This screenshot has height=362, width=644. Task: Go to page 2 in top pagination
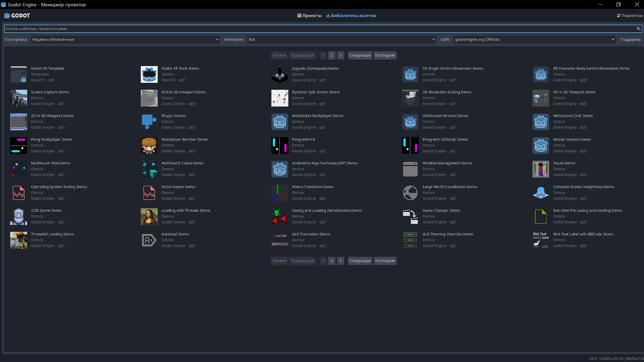coord(332,55)
